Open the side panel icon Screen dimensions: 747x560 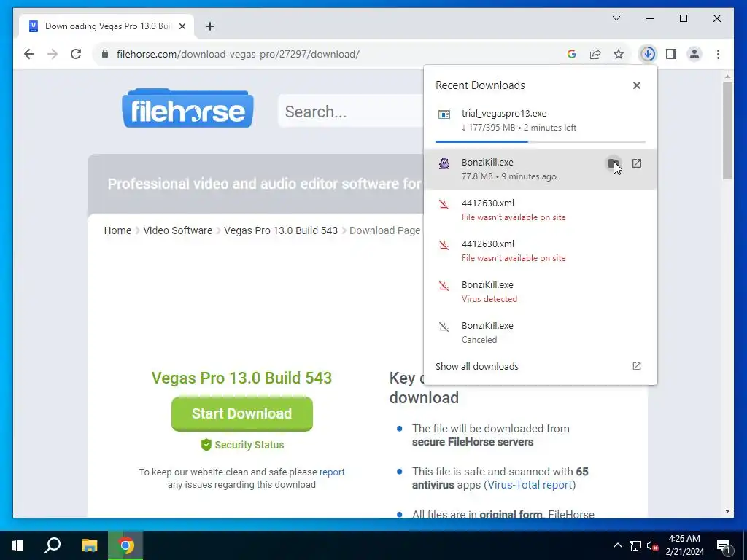pos(671,54)
